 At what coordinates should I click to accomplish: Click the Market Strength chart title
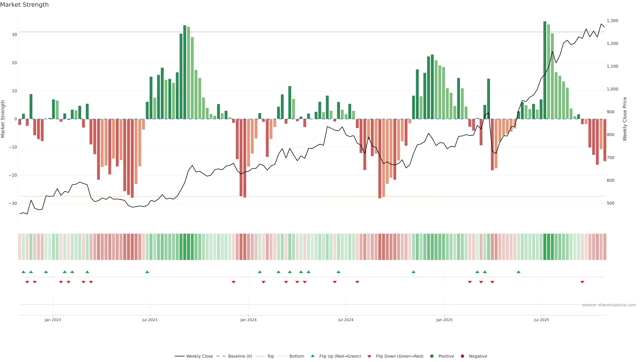point(24,5)
